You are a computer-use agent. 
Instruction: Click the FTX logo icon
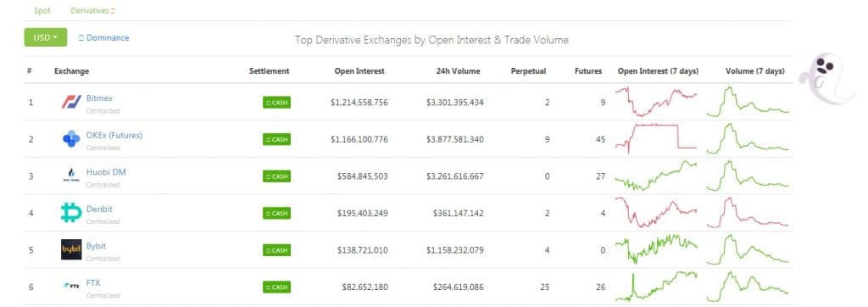[x=71, y=287]
